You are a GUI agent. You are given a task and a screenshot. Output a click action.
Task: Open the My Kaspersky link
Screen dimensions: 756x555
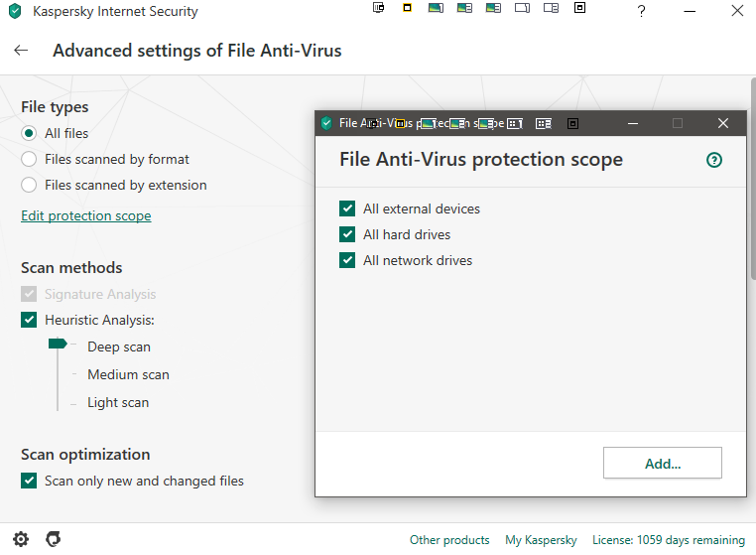pyautogui.click(x=541, y=540)
